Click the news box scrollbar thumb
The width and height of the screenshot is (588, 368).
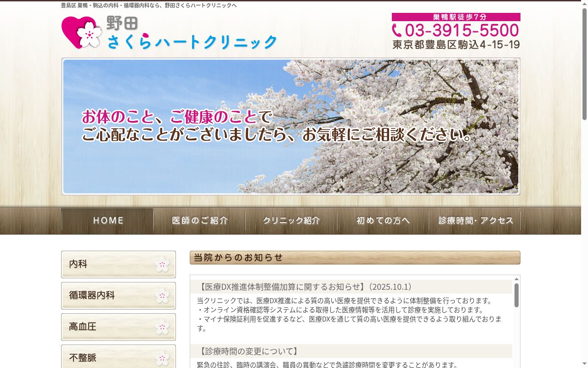pos(516,295)
